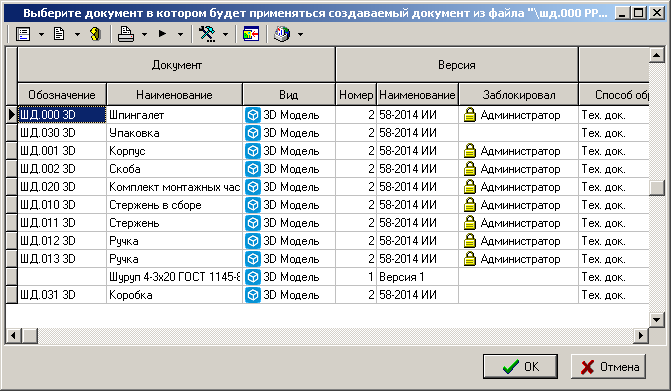
Task: Confirm selection with the OK button
Action: [520, 367]
